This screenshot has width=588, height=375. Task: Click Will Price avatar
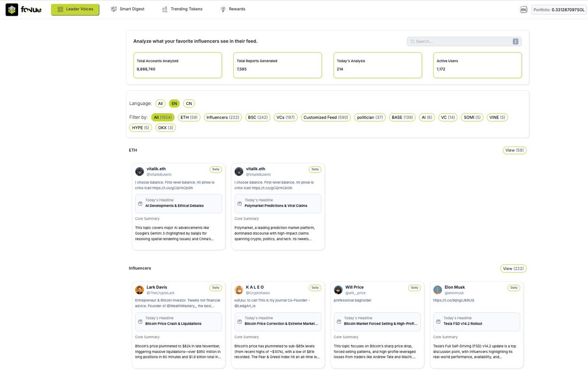click(x=338, y=290)
